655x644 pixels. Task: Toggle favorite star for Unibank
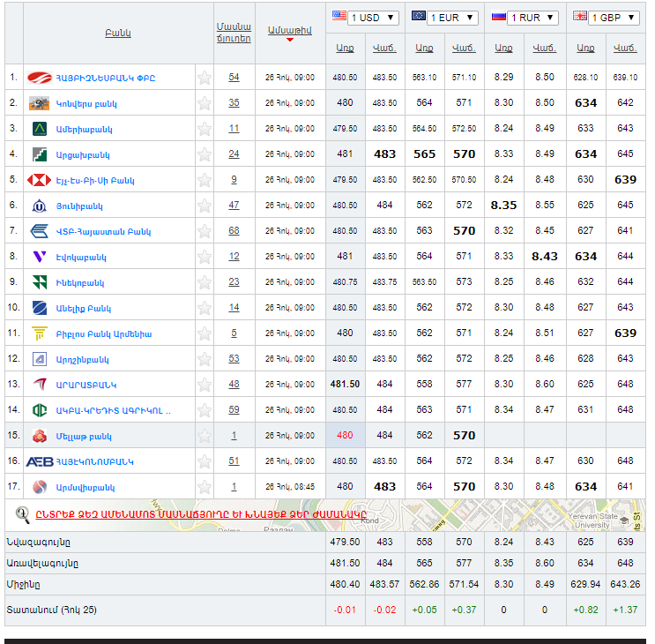(x=205, y=206)
